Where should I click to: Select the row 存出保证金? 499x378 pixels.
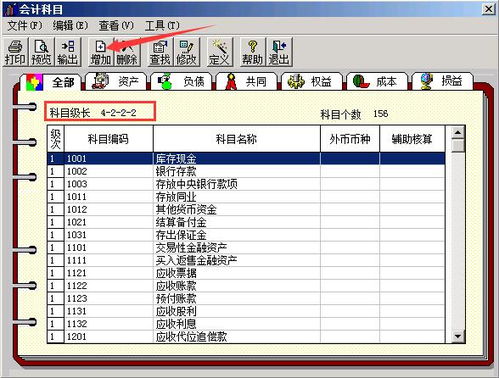point(246,235)
